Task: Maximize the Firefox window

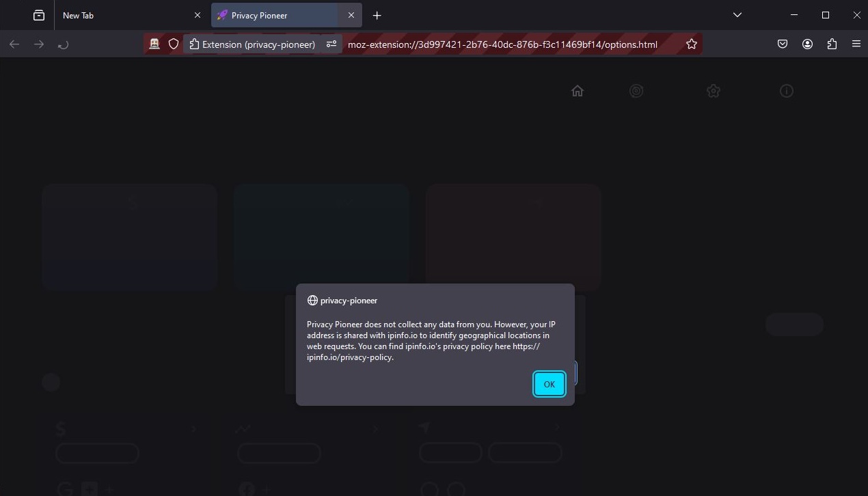Action: (826, 15)
